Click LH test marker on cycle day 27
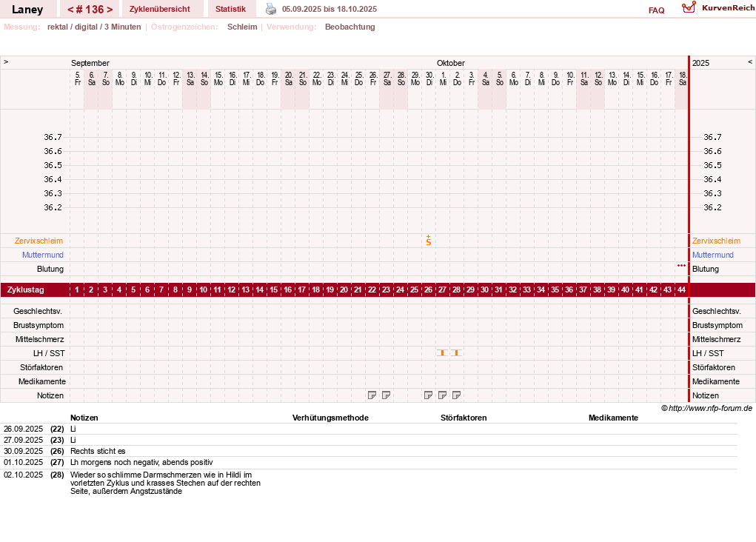756x542 pixels. 442,353
